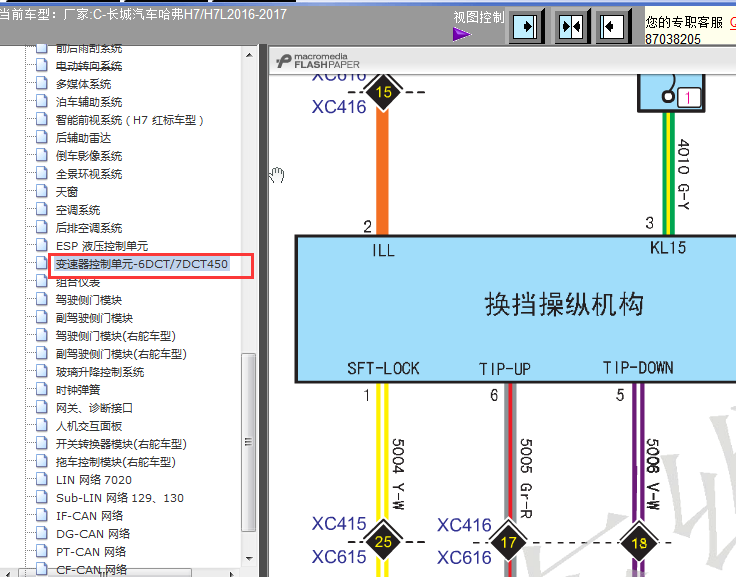The image size is (736, 577).
Task: Click the XC415 connector label
Action: tap(339, 523)
